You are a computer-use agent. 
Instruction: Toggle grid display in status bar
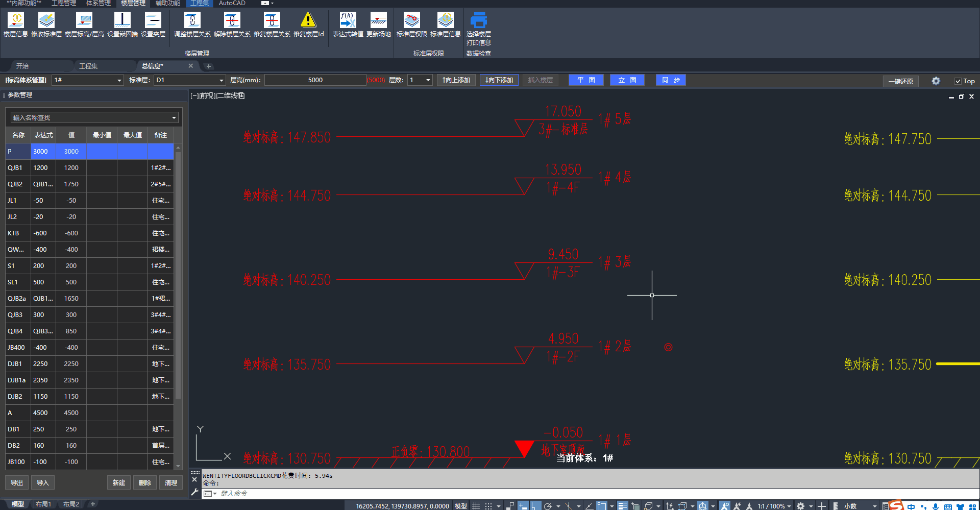pyautogui.click(x=476, y=506)
